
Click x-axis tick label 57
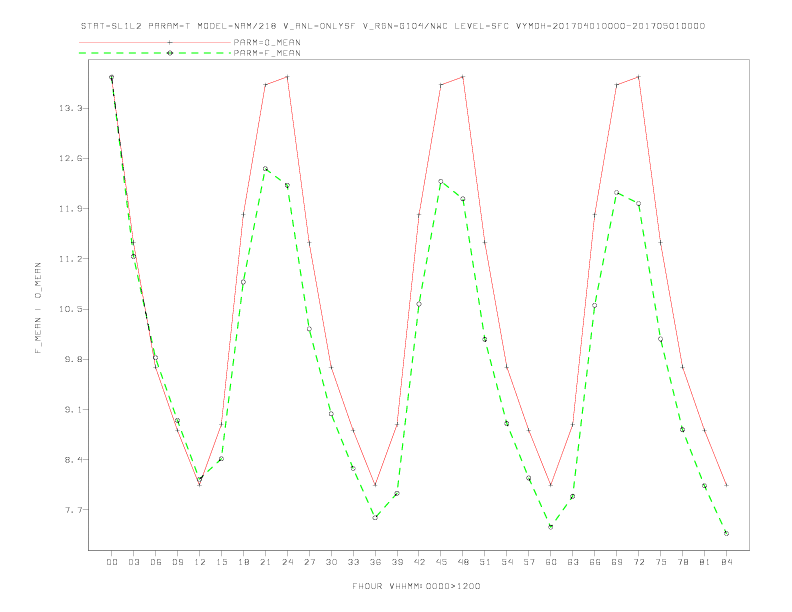pyautogui.click(x=529, y=562)
